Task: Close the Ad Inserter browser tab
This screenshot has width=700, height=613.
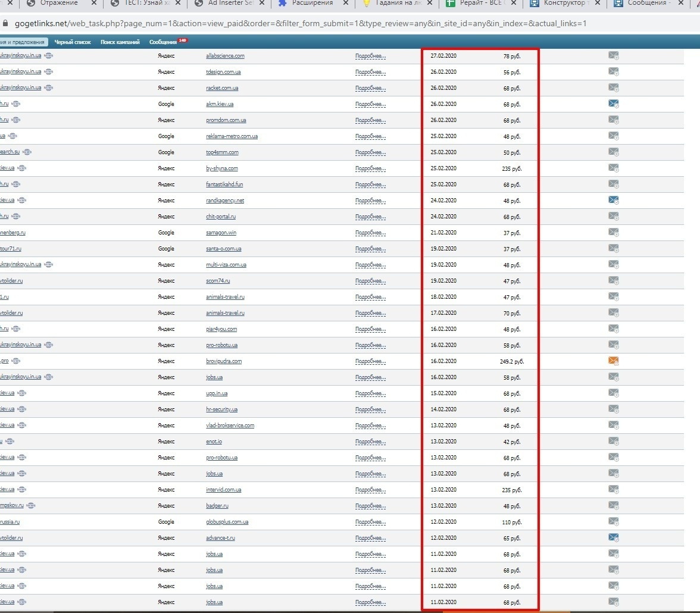Action: click(262, 3)
